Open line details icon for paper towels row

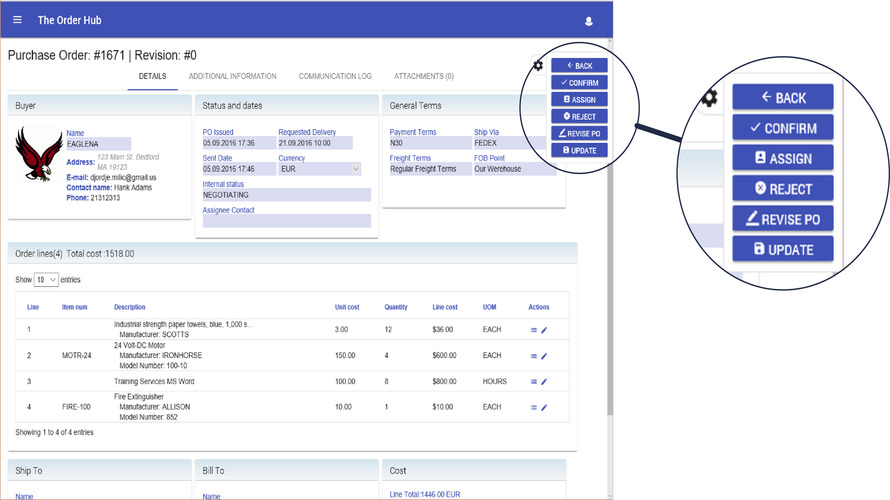pos(534,330)
